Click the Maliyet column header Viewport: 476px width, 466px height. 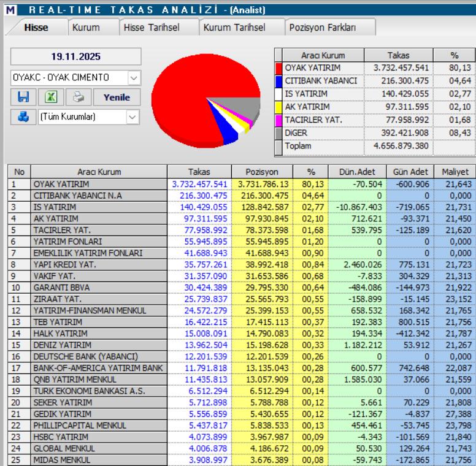pos(455,172)
